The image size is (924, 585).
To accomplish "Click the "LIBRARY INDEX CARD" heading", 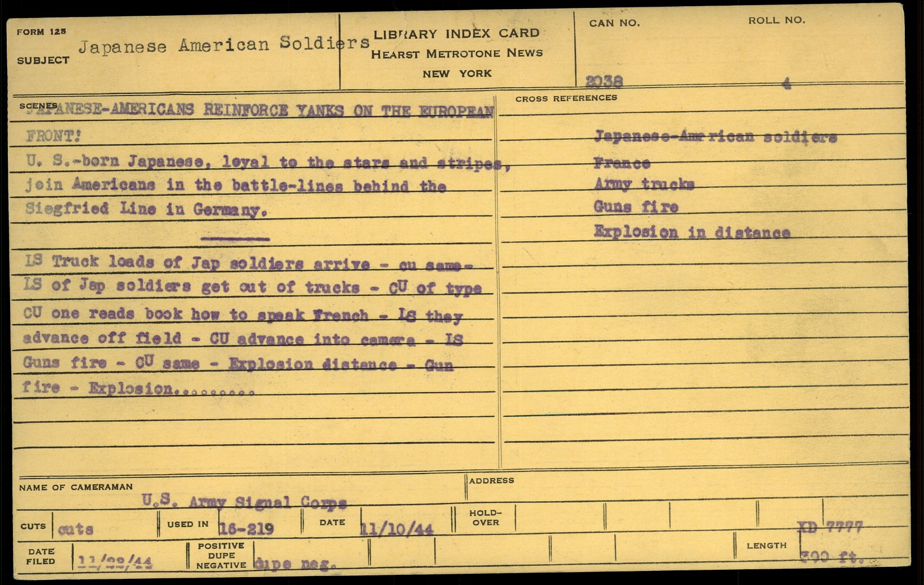I will [456, 34].
